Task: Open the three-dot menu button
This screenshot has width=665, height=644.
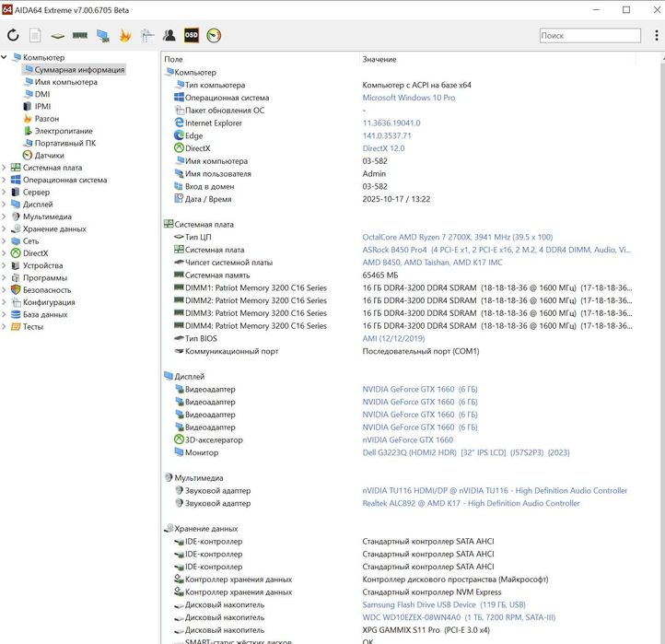Action: pos(657,36)
